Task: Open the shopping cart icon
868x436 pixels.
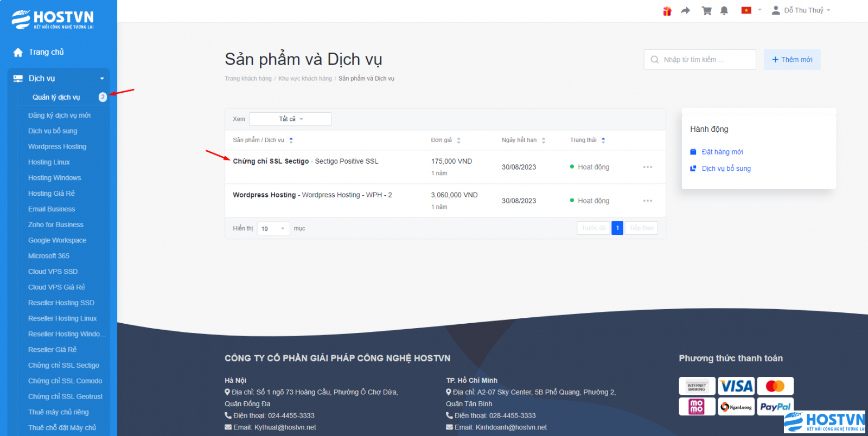Action: click(x=706, y=11)
